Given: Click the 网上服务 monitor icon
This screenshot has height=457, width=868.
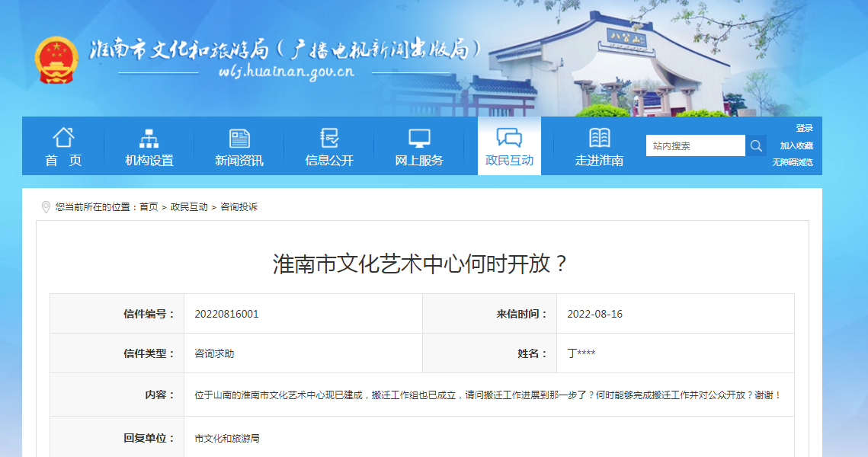Looking at the screenshot, I should click(x=418, y=139).
